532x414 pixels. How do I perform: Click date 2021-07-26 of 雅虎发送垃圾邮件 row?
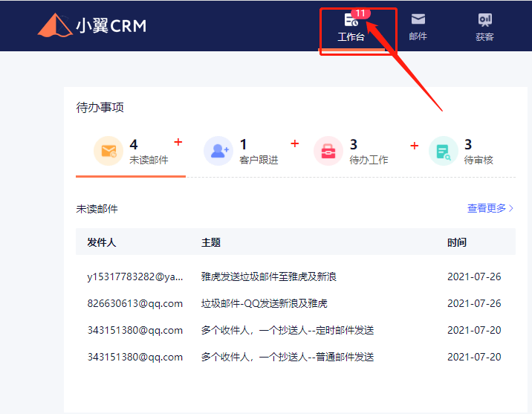[474, 276]
